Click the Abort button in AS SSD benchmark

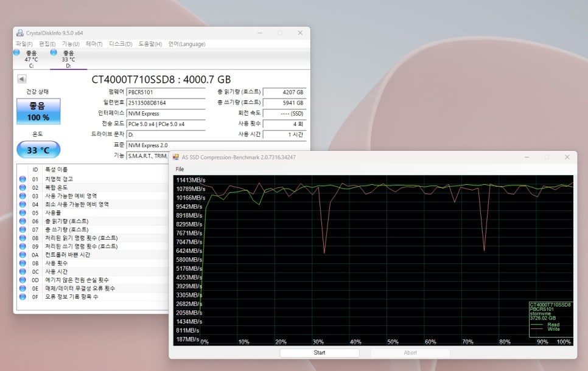click(x=410, y=353)
